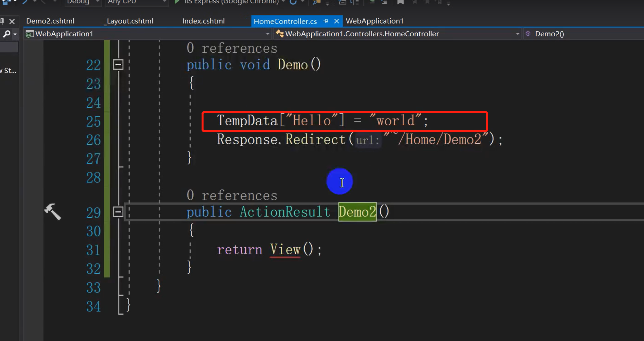Open the Demo2() member dropdown
The height and width of the screenshot is (341, 644).
(x=583, y=34)
